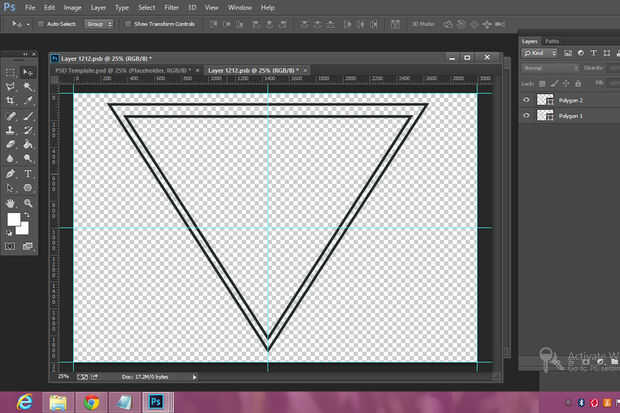Click the foreground color swatch
This screenshot has height=413, width=620.
coord(13,219)
